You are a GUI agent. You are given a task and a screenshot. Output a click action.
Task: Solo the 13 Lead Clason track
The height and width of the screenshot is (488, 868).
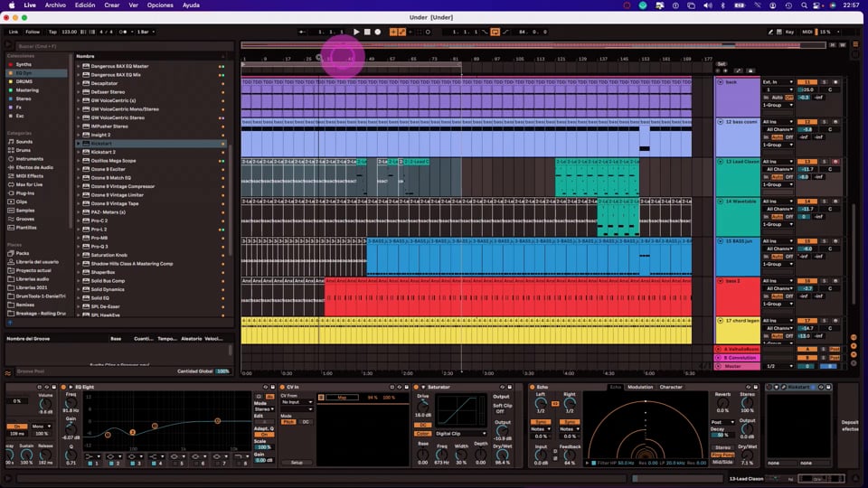[825, 162]
